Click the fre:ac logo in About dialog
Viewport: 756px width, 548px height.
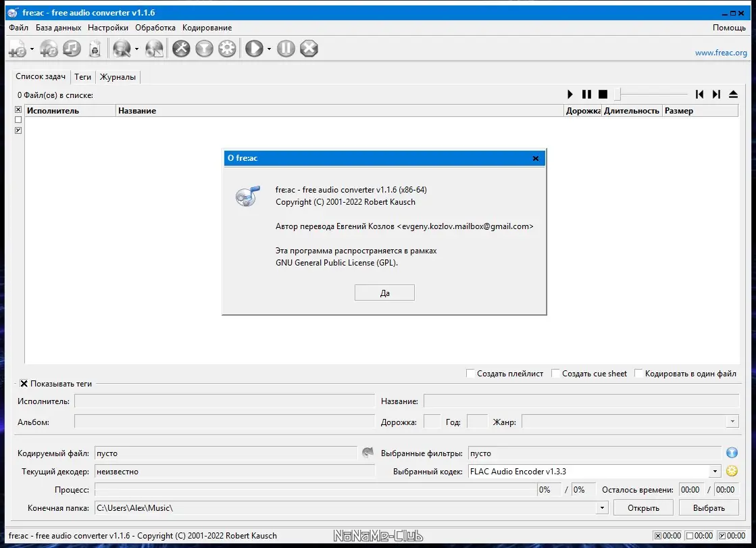[x=248, y=197]
